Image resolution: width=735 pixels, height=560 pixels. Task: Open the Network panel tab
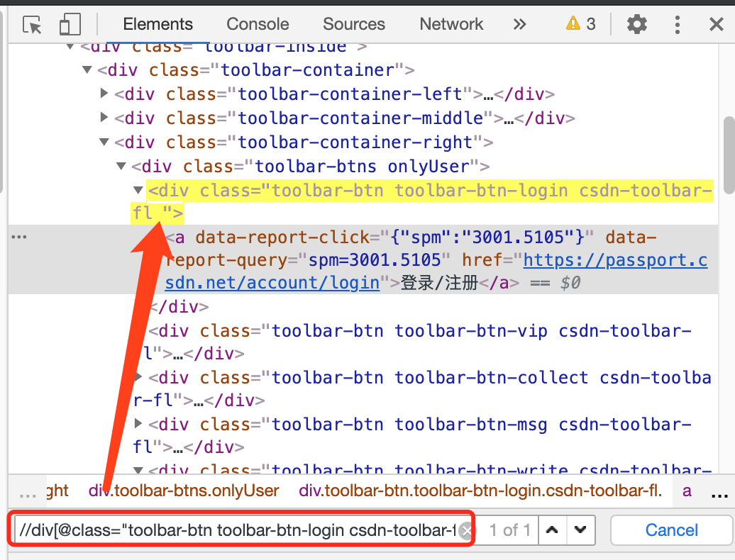click(x=451, y=23)
